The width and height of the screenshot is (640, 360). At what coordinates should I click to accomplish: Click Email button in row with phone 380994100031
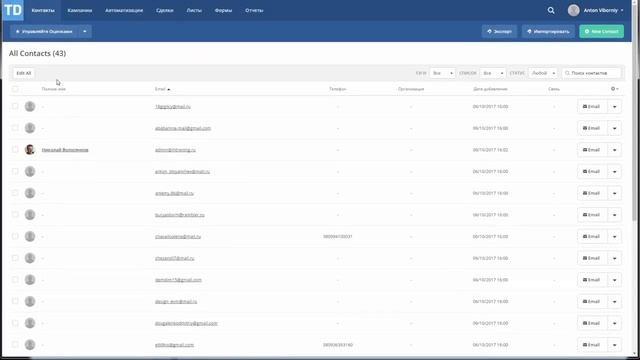(592, 236)
